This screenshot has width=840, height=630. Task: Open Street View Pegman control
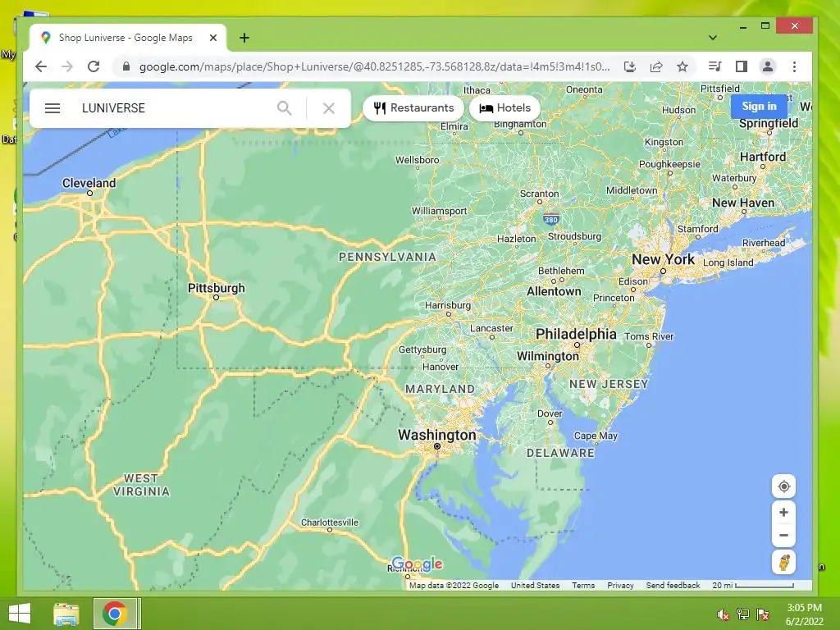click(783, 563)
